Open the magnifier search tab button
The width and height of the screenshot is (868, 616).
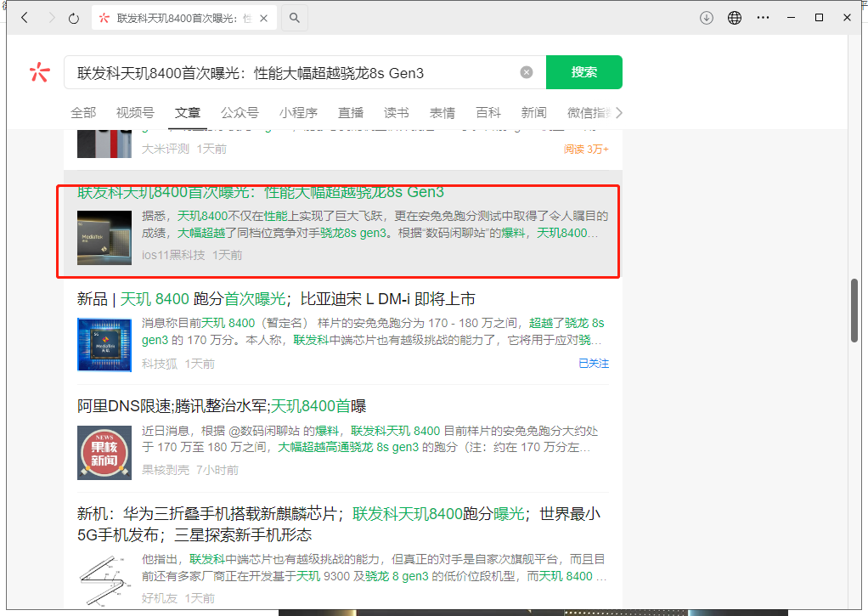295,19
